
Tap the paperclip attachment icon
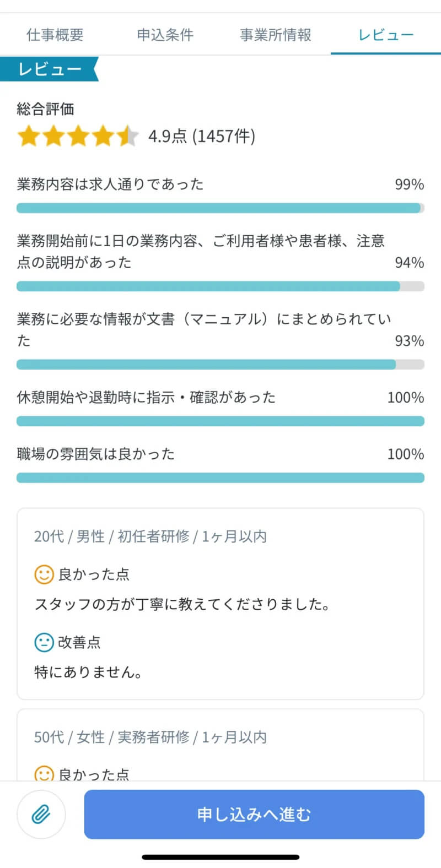pyautogui.click(x=41, y=814)
